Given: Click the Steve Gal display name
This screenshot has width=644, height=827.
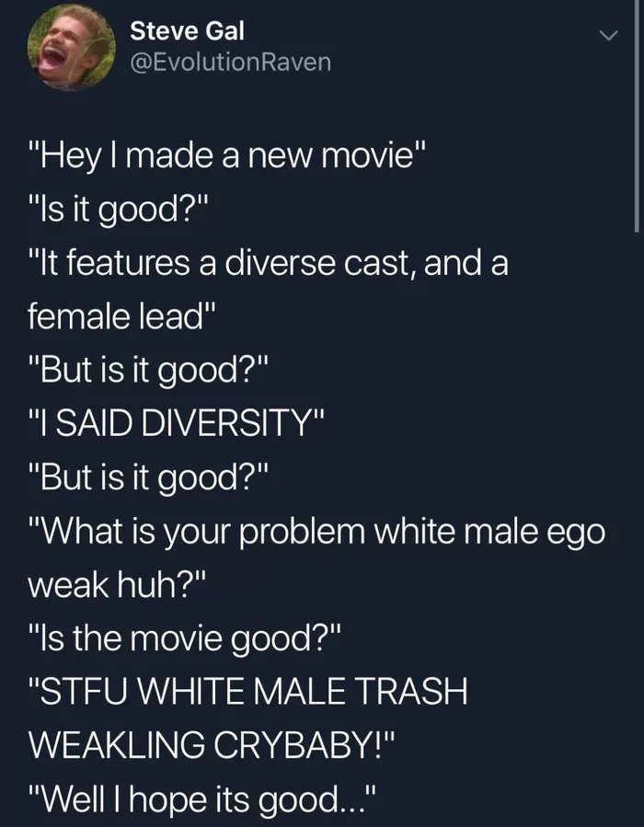Looking at the screenshot, I should pyautogui.click(x=188, y=31).
